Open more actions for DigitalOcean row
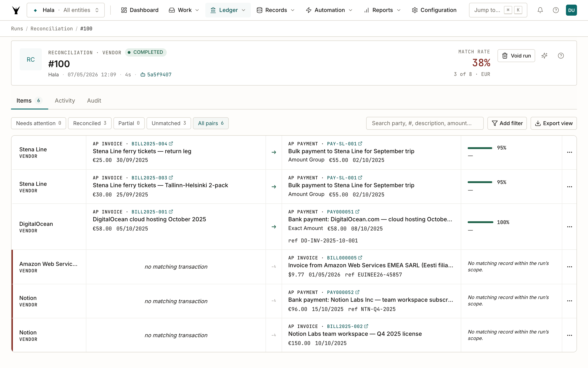This screenshot has height=368, width=588. pyautogui.click(x=570, y=227)
